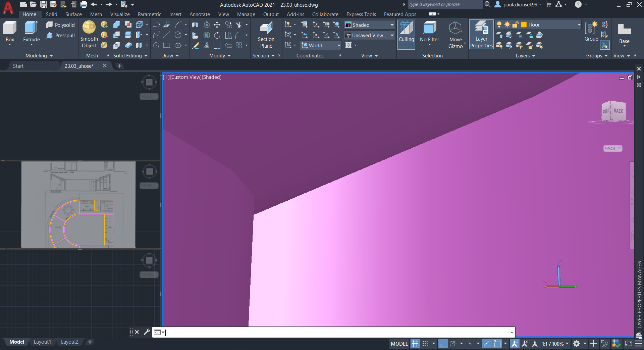
Task: Start the Section Plane tool
Action: 266,35
